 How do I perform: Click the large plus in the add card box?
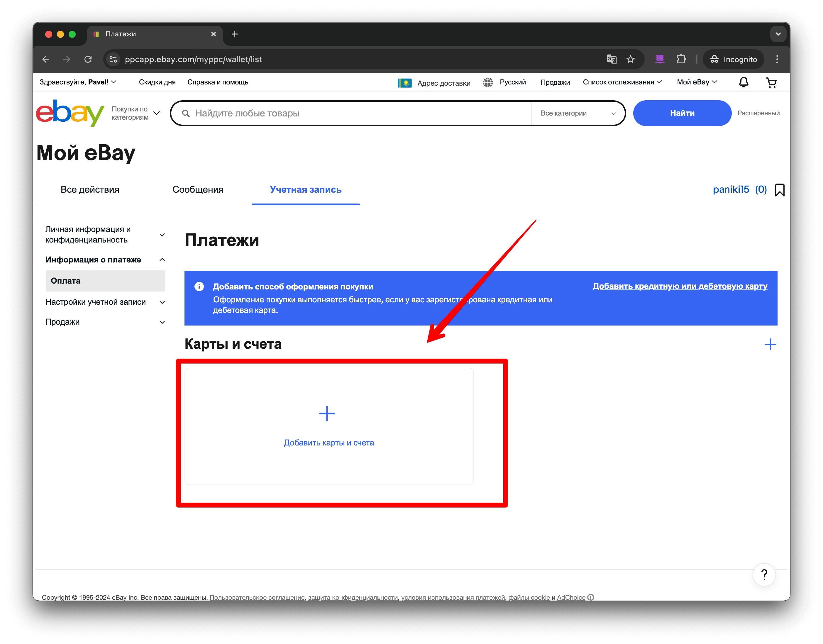coord(326,413)
